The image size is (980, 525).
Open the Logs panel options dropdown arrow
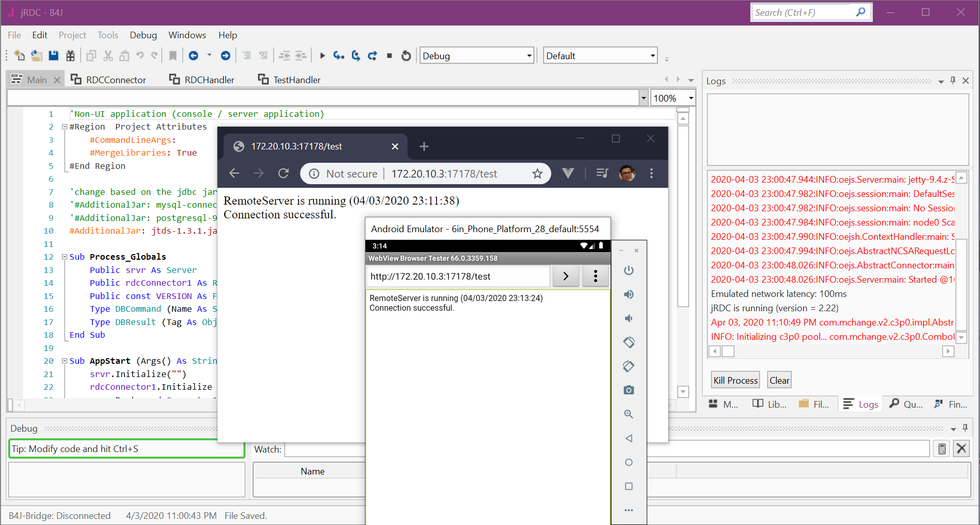click(941, 82)
